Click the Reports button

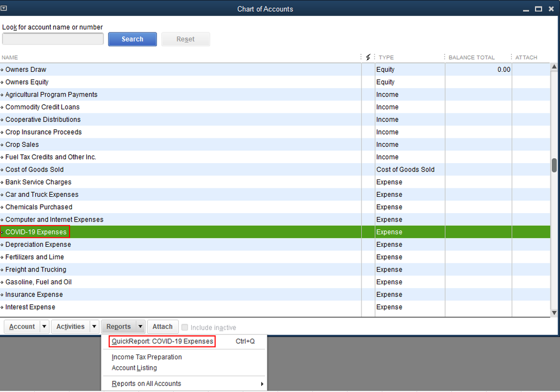[119, 326]
